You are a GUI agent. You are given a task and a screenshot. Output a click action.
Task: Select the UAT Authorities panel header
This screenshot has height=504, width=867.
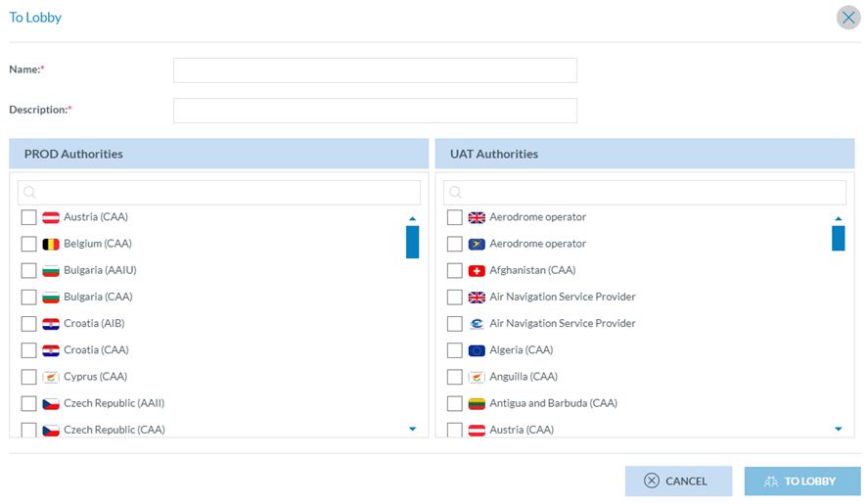(644, 154)
